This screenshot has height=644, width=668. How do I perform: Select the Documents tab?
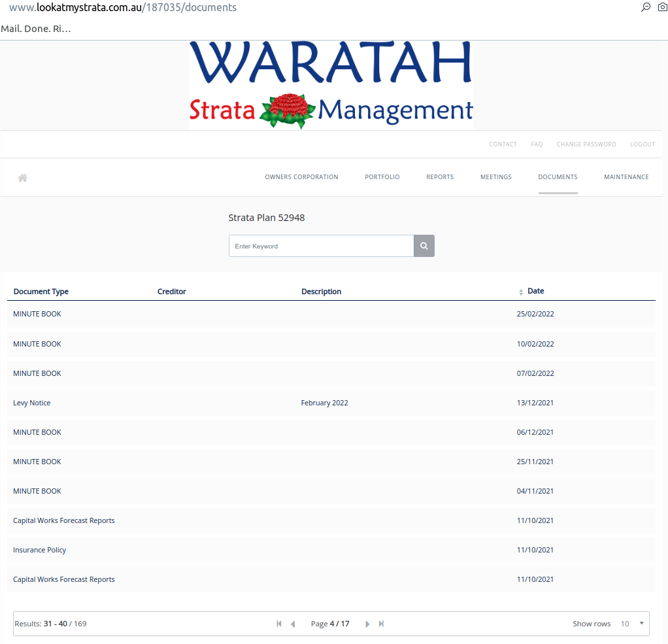click(558, 177)
